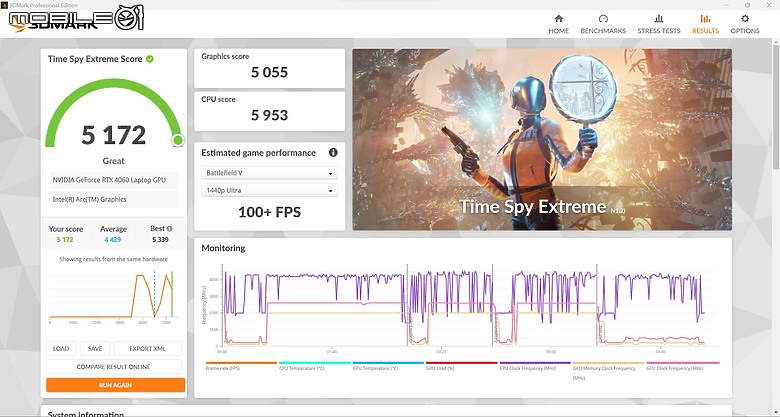Click the vertical scrollbar on the right
This screenshot has height=417, width=780.
(776, 105)
